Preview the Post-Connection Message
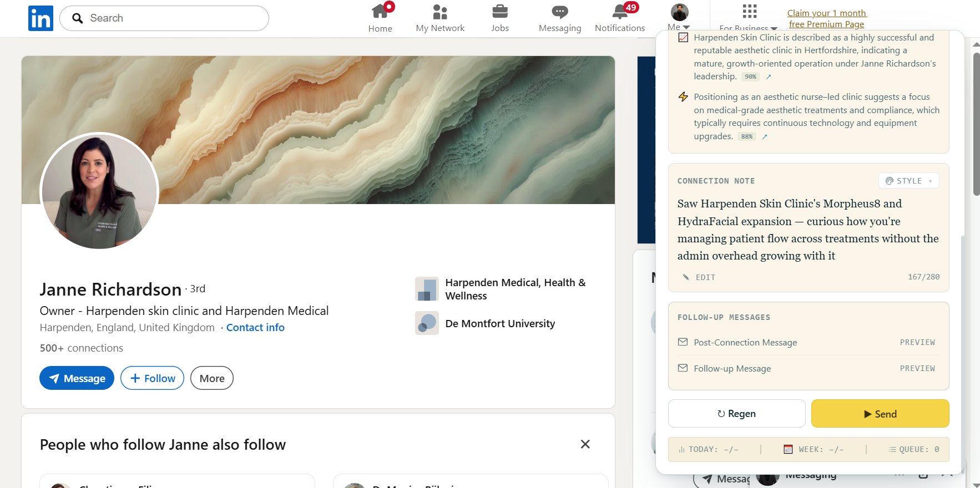This screenshot has width=980, height=488. click(x=917, y=342)
